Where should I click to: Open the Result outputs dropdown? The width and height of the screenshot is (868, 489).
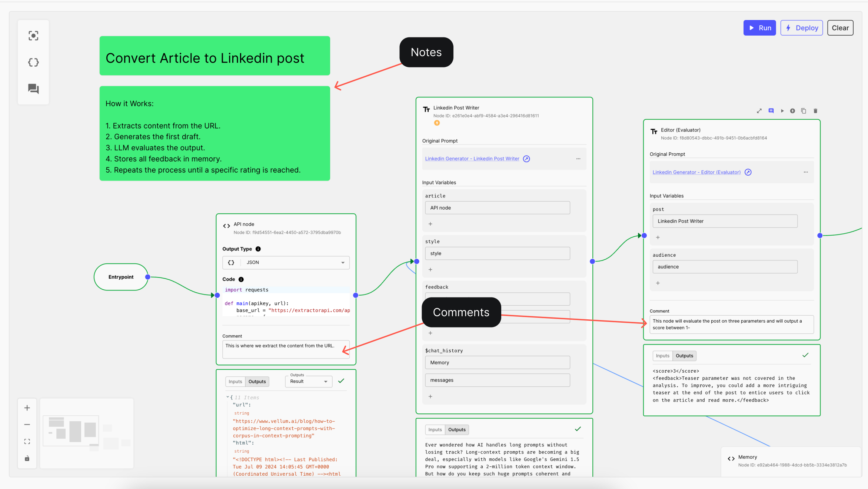tap(309, 382)
